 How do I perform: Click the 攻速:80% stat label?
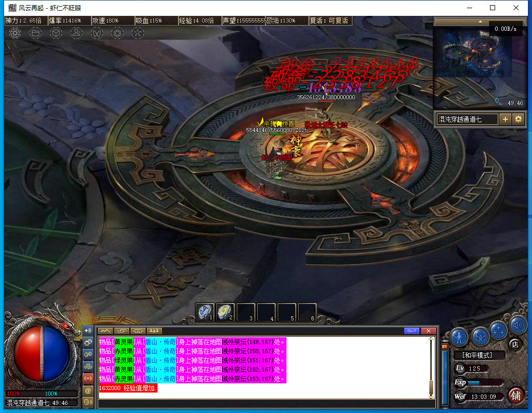coord(105,20)
